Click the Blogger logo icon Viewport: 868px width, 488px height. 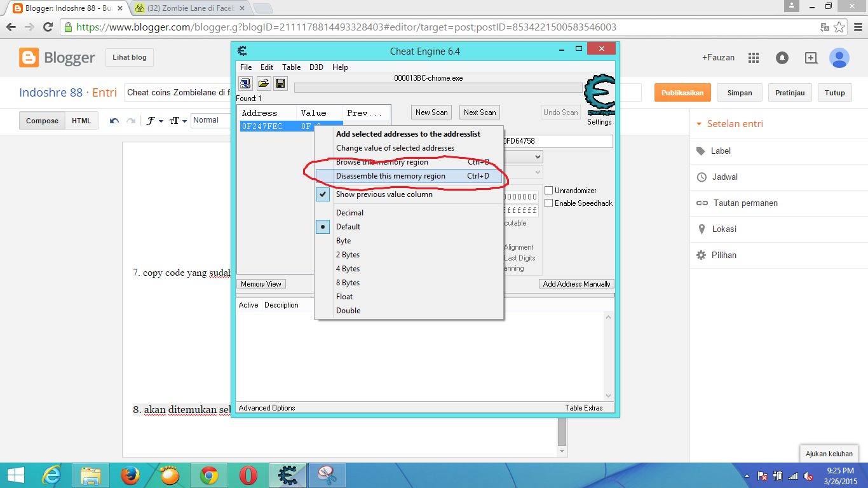point(29,58)
